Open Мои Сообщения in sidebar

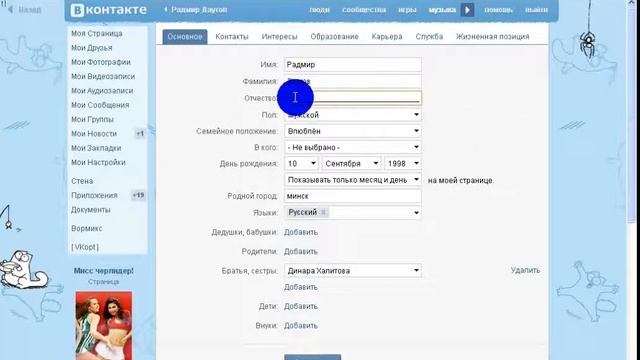[x=100, y=105]
